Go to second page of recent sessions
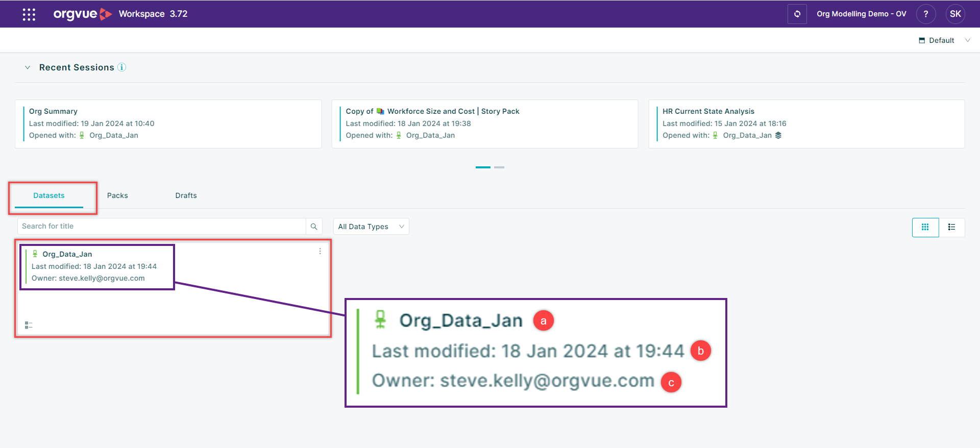 click(x=499, y=167)
